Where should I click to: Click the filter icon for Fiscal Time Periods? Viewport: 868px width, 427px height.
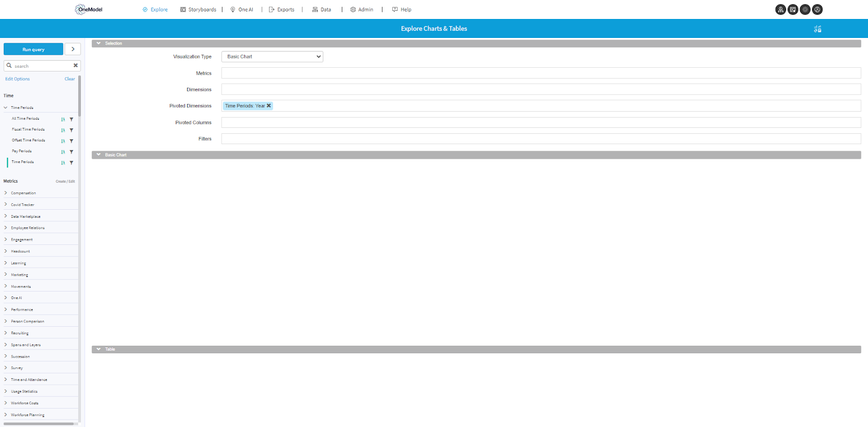click(x=72, y=130)
